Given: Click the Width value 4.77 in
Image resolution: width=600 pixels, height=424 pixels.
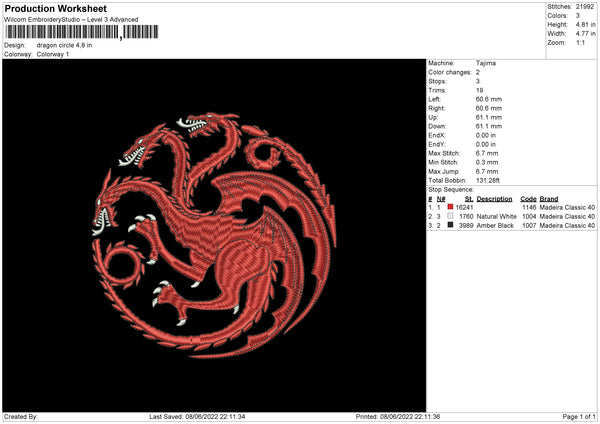Looking at the screenshot, I should tap(585, 34).
